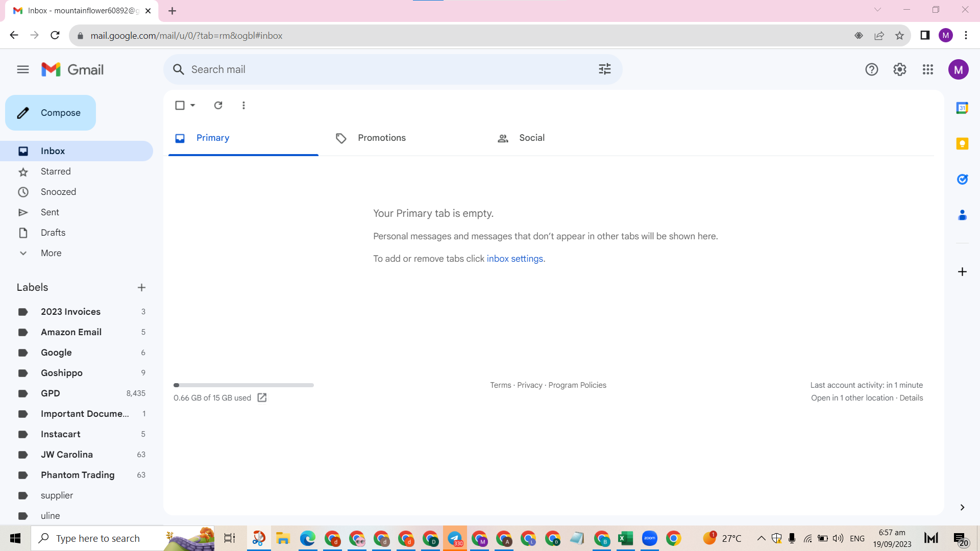Open the GPD label
Screen dimensions: 980x551
coord(51,393)
